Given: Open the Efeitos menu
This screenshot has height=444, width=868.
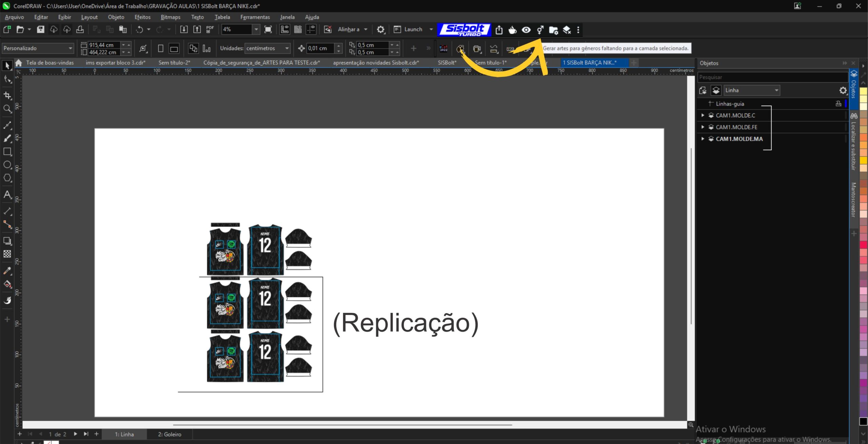Looking at the screenshot, I should pos(142,17).
